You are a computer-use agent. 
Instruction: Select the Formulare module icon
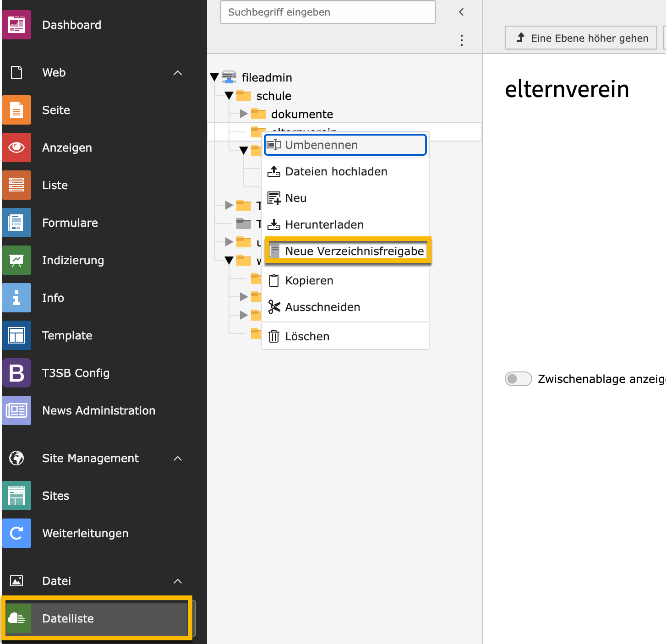pos(16,223)
